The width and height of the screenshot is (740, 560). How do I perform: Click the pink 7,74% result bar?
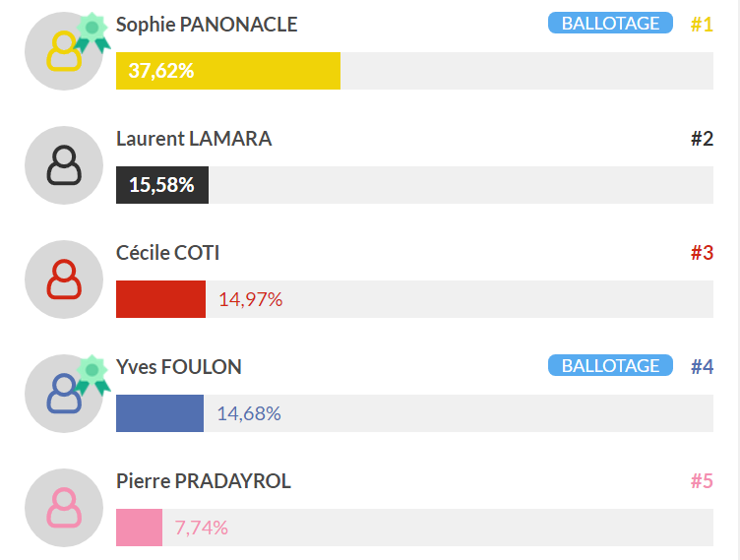(139, 528)
